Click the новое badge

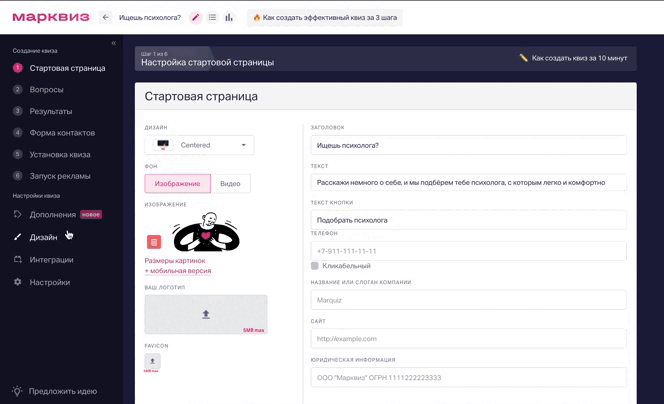(x=91, y=215)
